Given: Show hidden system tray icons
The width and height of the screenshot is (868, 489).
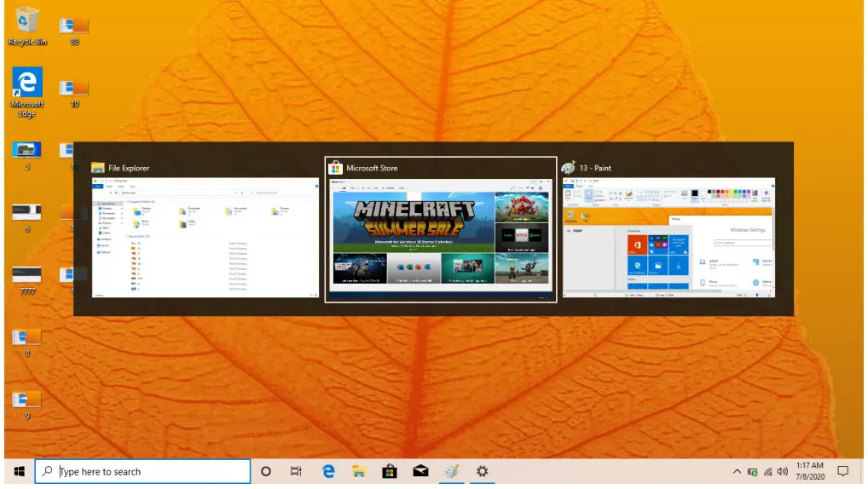Looking at the screenshot, I should click(737, 472).
